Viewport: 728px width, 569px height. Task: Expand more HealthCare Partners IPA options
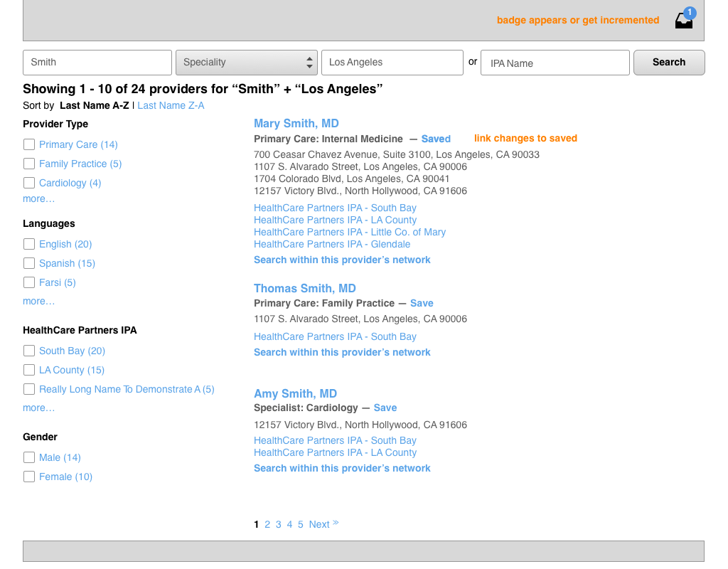click(x=38, y=408)
